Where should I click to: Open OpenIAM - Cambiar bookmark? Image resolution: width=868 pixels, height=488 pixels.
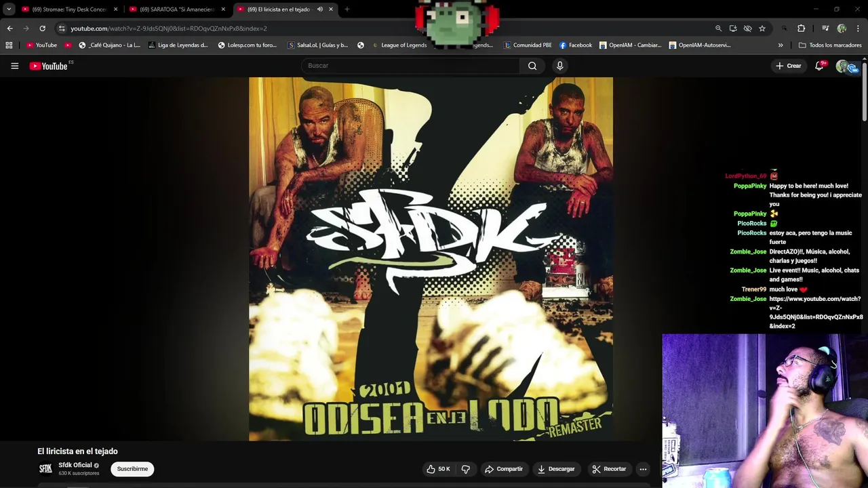coord(631,45)
